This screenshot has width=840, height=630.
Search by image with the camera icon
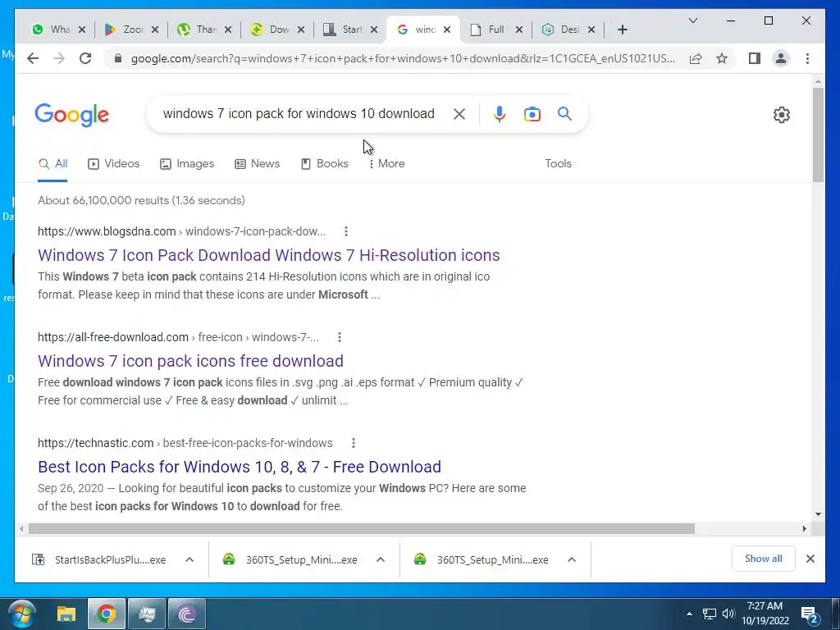tap(532, 114)
